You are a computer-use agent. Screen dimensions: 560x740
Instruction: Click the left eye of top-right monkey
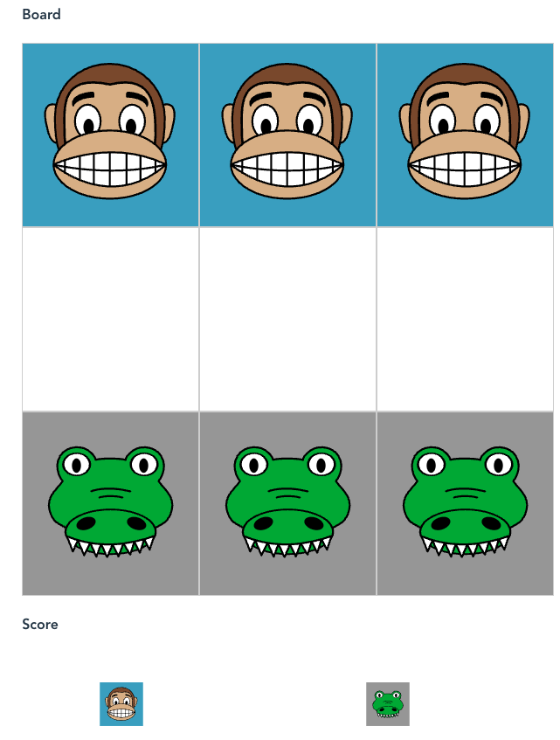[x=442, y=121]
